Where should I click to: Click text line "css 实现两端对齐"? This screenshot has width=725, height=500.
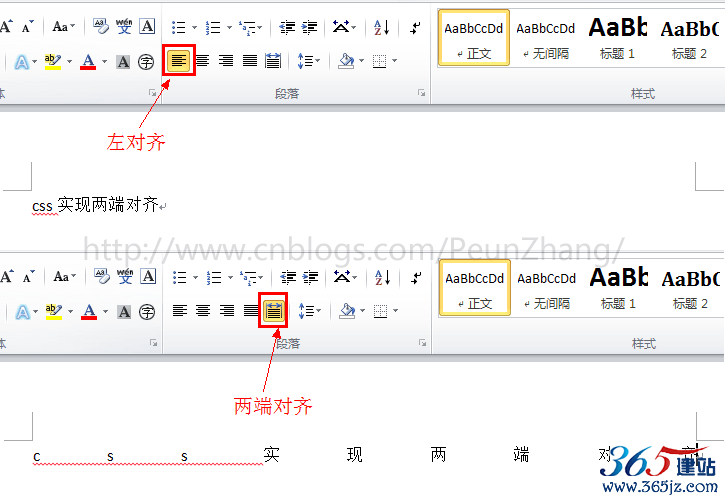point(95,204)
